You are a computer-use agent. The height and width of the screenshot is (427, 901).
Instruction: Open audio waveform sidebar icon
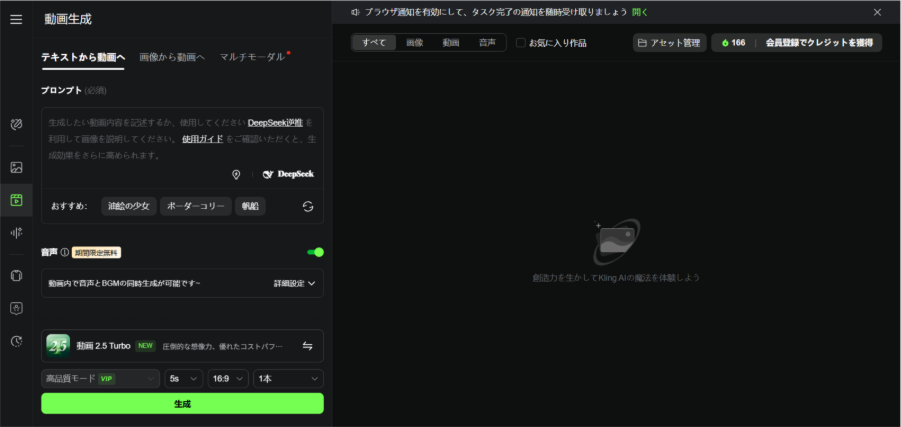[16, 233]
